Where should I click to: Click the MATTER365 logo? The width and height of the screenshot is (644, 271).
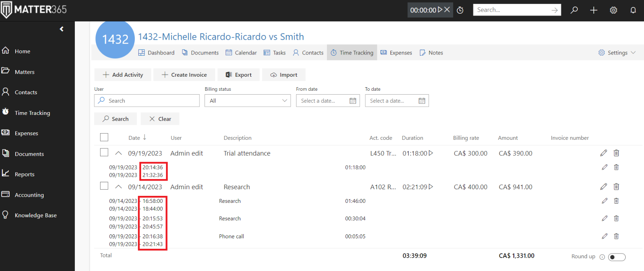click(x=34, y=9)
